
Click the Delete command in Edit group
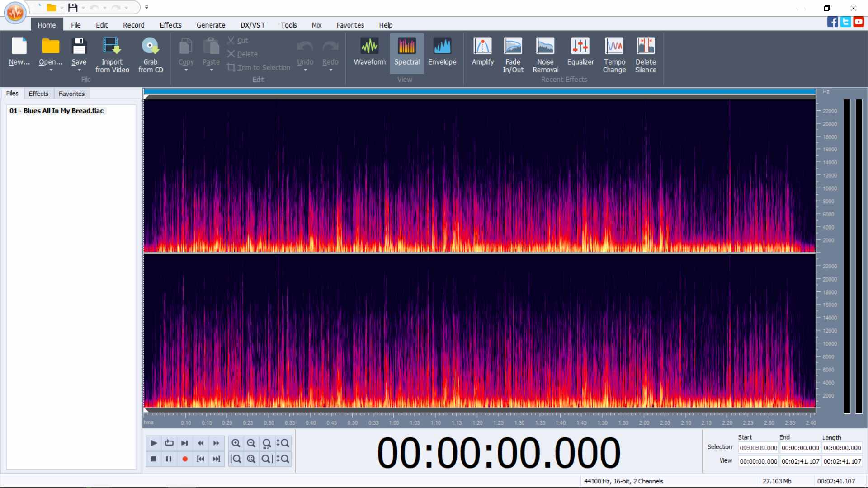click(x=242, y=54)
